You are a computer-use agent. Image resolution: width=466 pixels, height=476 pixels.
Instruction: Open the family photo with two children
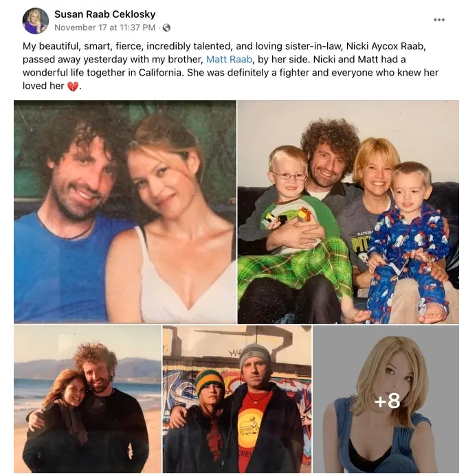pyautogui.click(x=348, y=212)
